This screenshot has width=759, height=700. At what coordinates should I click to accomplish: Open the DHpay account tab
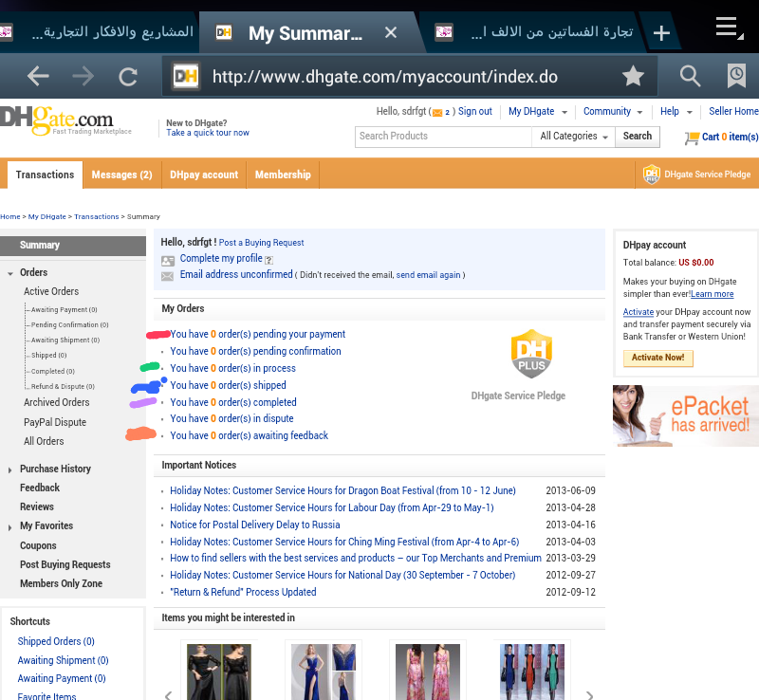point(204,175)
